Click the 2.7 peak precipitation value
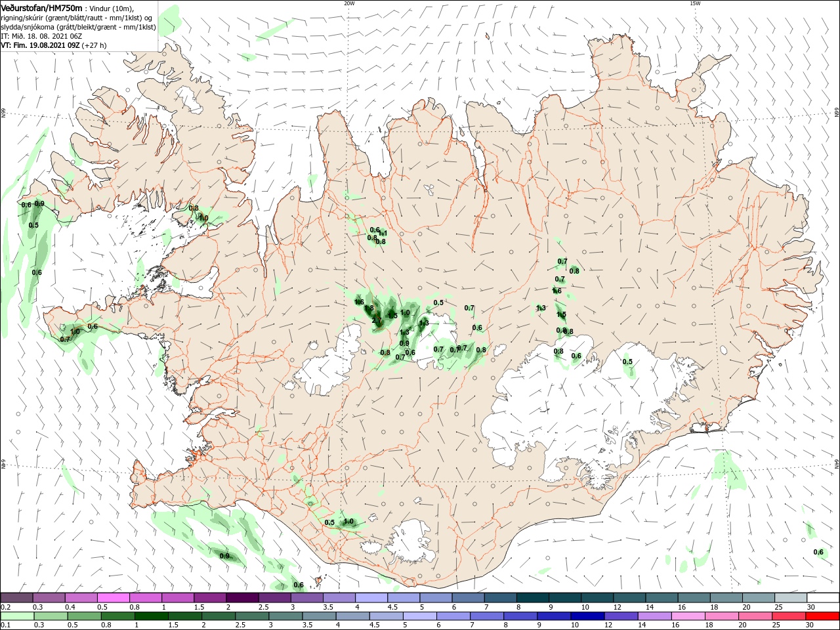The image size is (840, 630). 377,320
